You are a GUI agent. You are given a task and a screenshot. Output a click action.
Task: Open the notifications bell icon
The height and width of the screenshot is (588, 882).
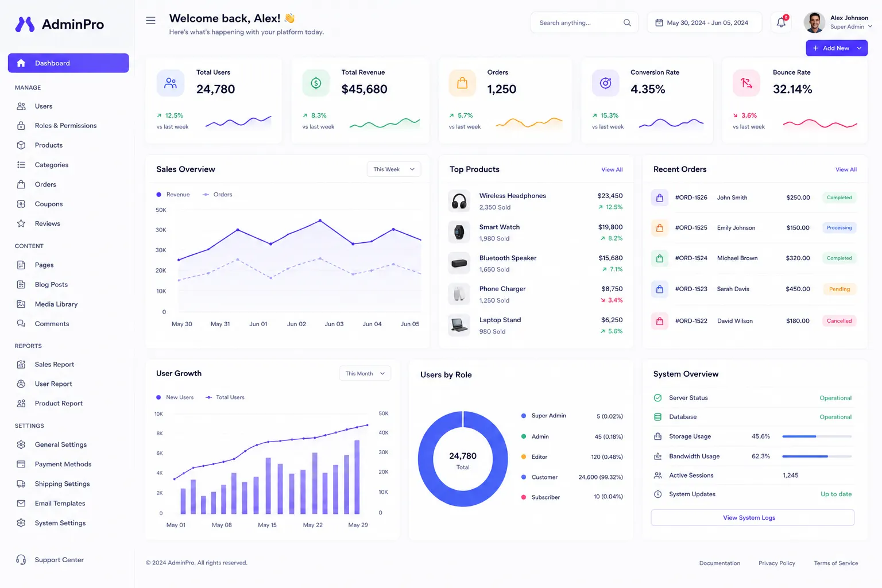pyautogui.click(x=781, y=22)
